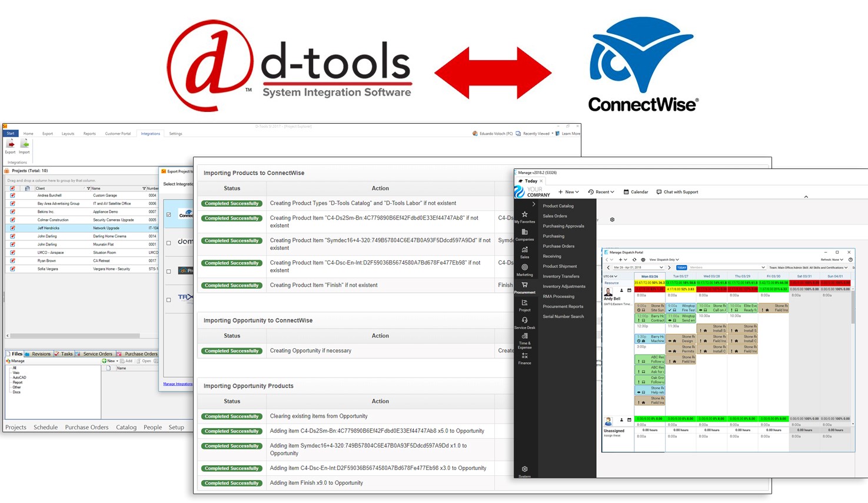Check the domotz integration checkbox
This screenshot has width=868, height=503.
coord(168,243)
